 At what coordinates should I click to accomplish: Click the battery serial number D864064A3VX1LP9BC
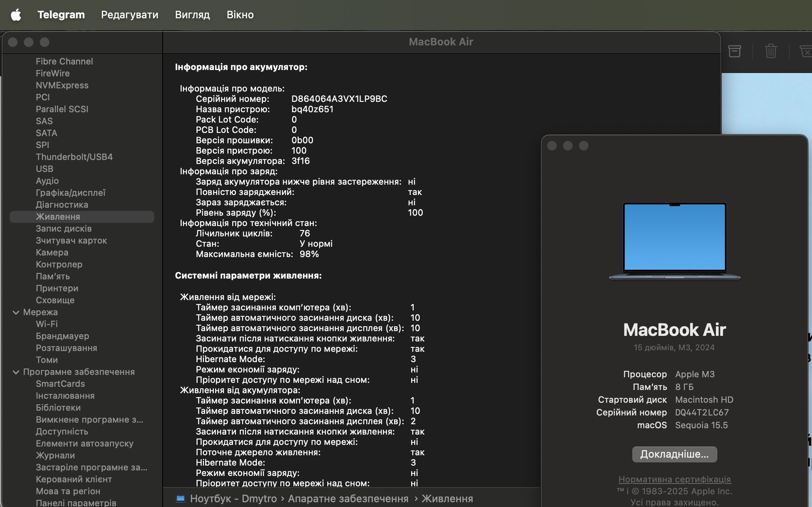click(339, 99)
